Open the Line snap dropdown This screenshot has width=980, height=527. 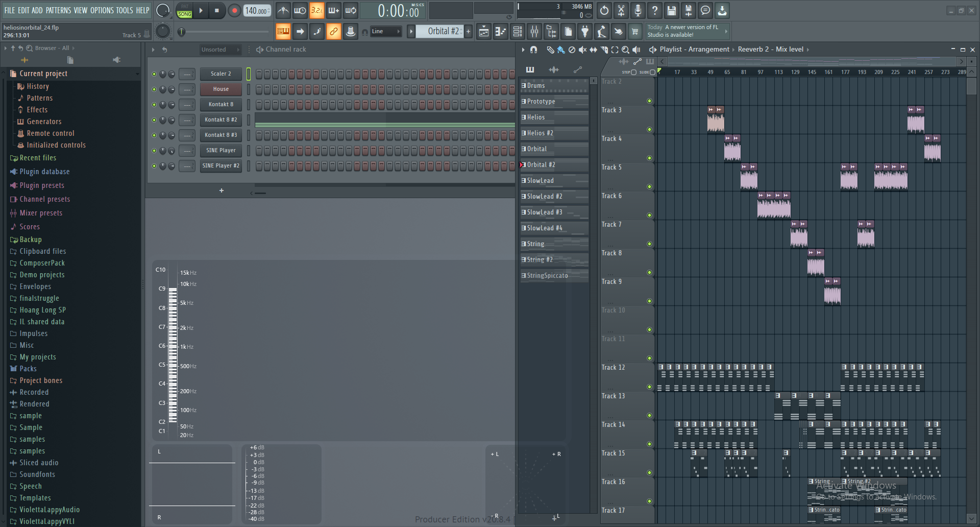click(386, 32)
